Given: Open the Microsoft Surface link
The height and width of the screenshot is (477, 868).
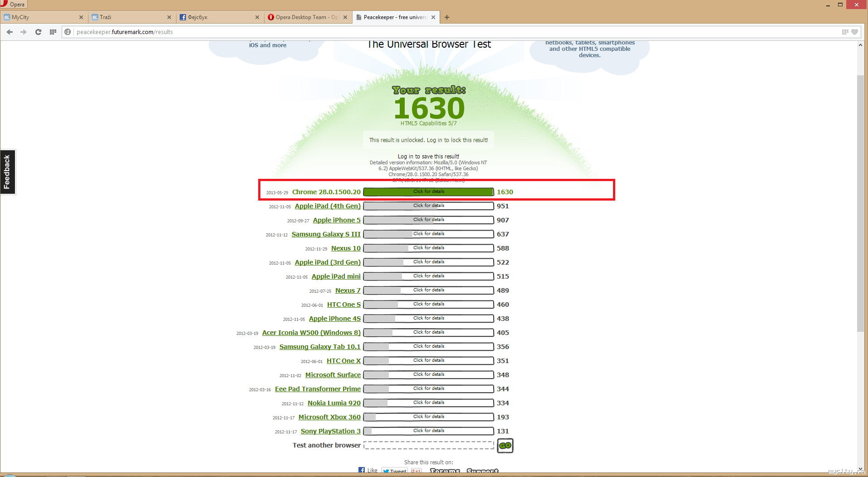Looking at the screenshot, I should coord(333,375).
